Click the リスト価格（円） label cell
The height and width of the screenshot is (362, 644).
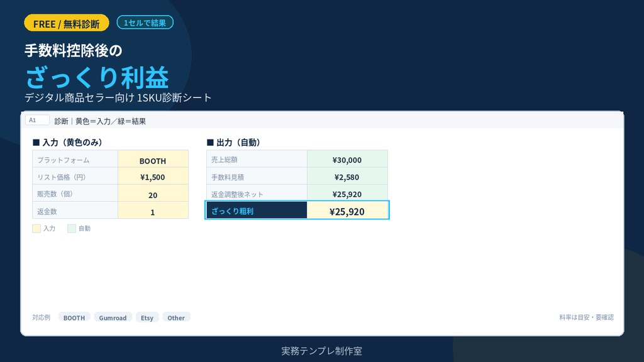[75, 176]
